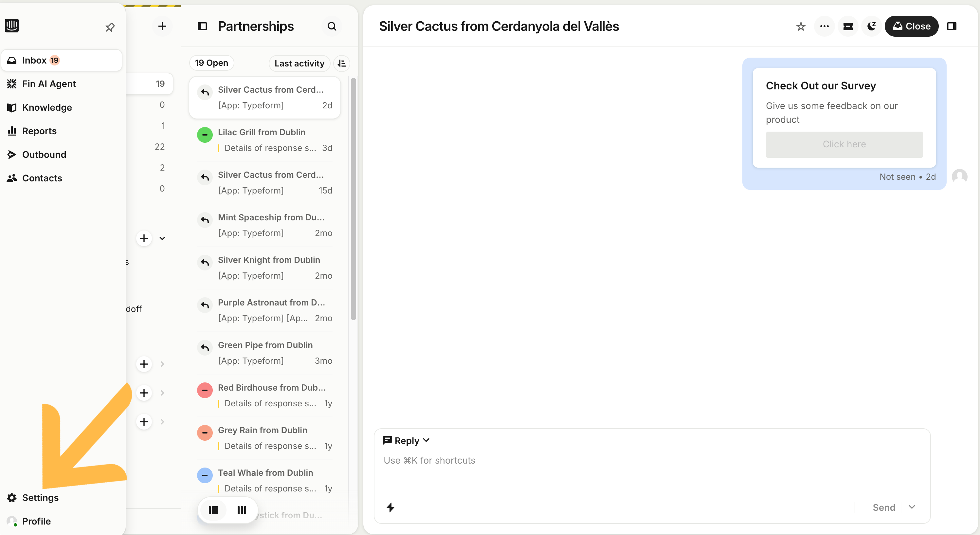Open Settings at the sidebar bottom
The height and width of the screenshot is (535, 980).
(40, 497)
